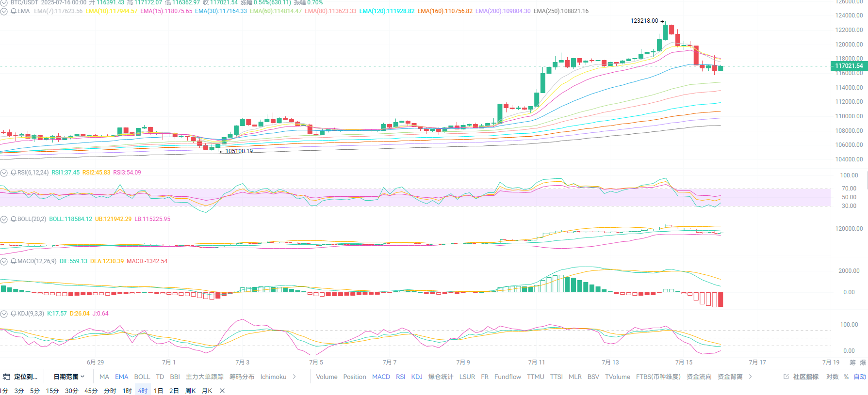Set price axis to 自动 auto scale
Screen dimensions: 868x395
(860, 377)
